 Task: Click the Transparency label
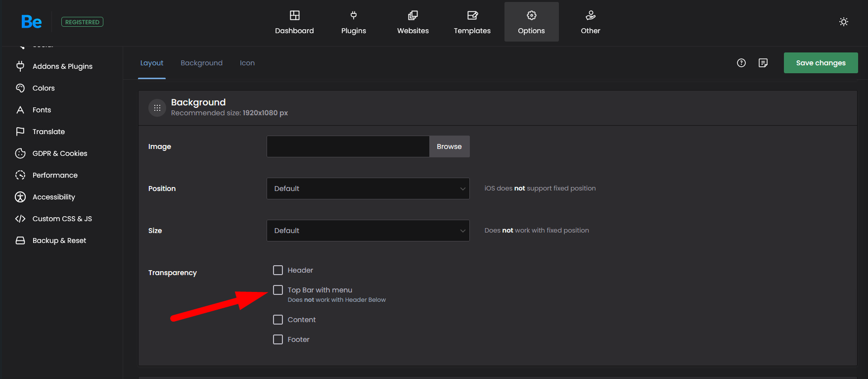click(173, 273)
